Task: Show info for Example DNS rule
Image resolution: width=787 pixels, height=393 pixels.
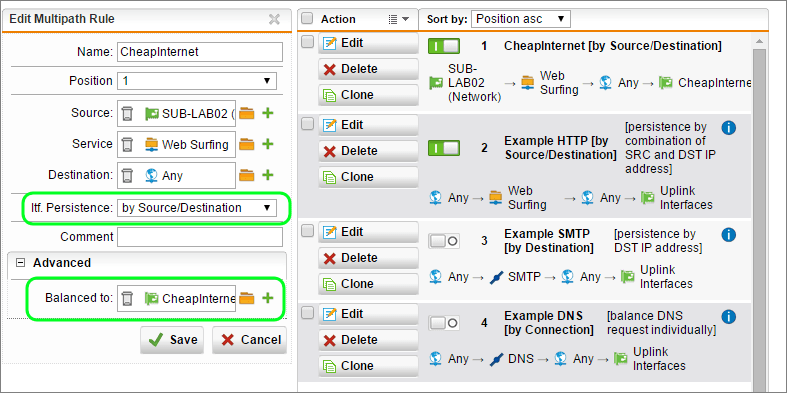Action: click(x=728, y=316)
